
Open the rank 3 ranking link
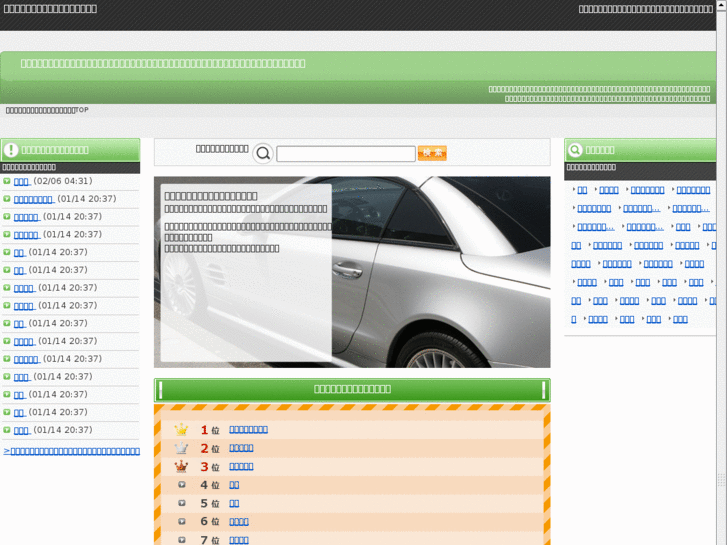[241, 466]
